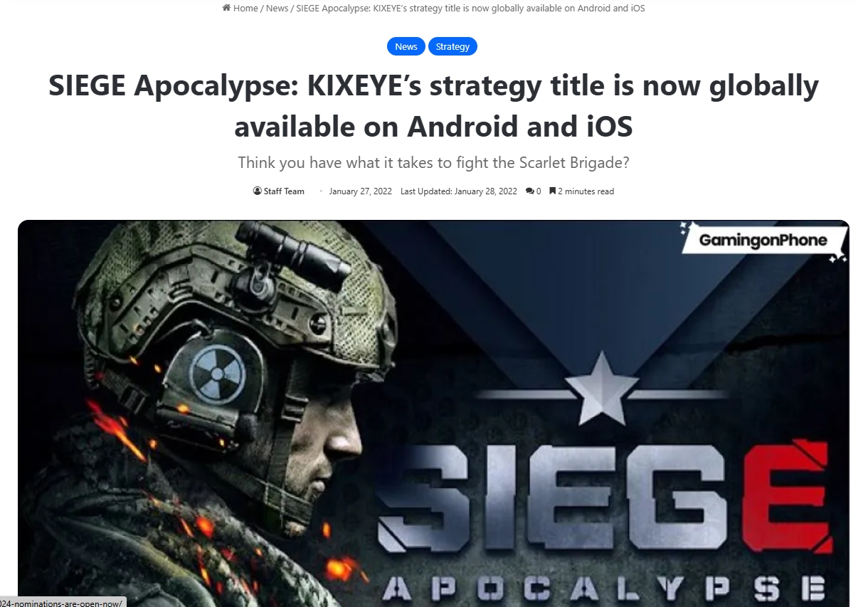Click the Scarlet Brigade subtitle text
This screenshot has width=868, height=607.
click(433, 162)
